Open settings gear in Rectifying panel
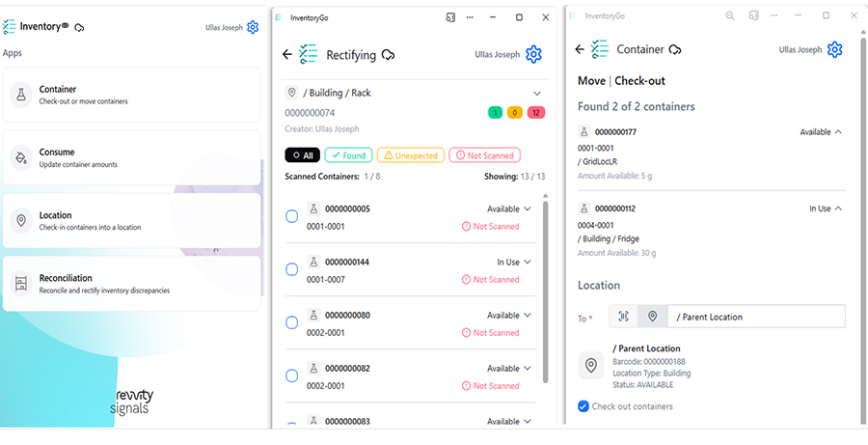The image size is (868, 445). (x=533, y=54)
